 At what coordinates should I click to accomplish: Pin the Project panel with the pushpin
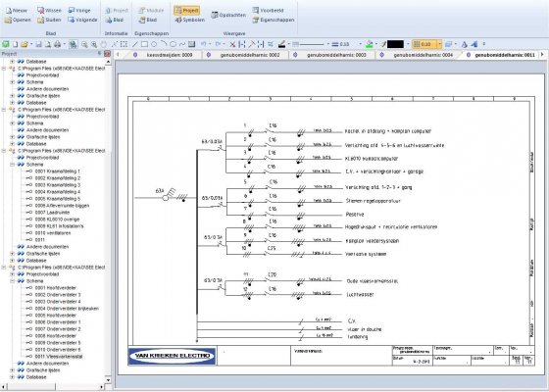point(99,54)
